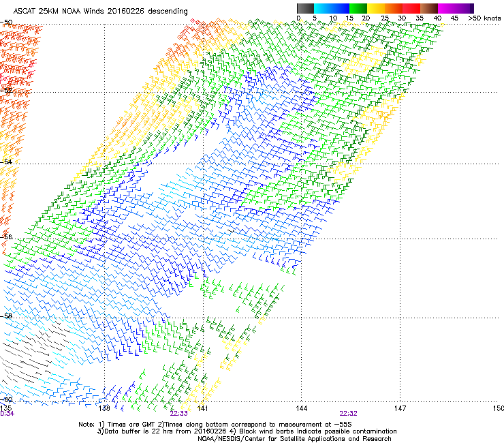Viewport: 504px width, 443px height.
Task: Click the orange 25–30 knot legend swatch
Action: pos(394,8)
